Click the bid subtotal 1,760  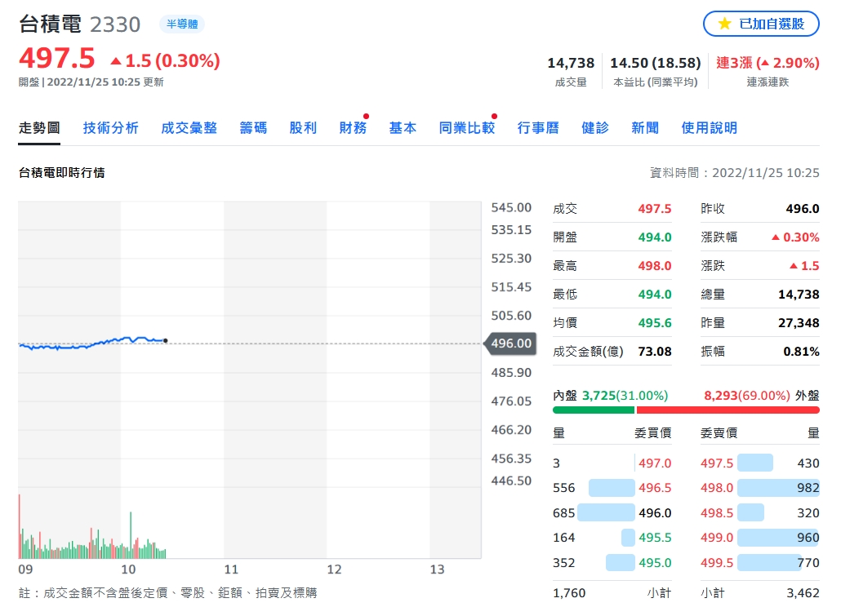[569, 593]
